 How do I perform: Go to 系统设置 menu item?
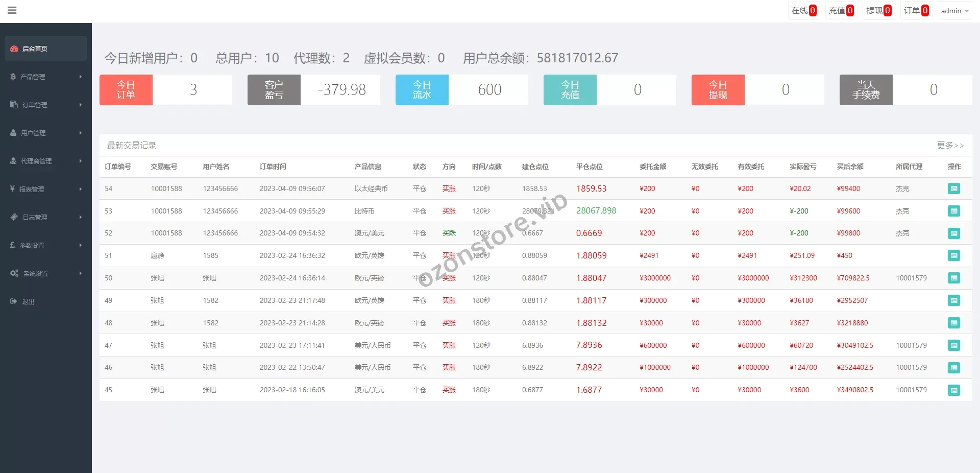click(x=36, y=273)
